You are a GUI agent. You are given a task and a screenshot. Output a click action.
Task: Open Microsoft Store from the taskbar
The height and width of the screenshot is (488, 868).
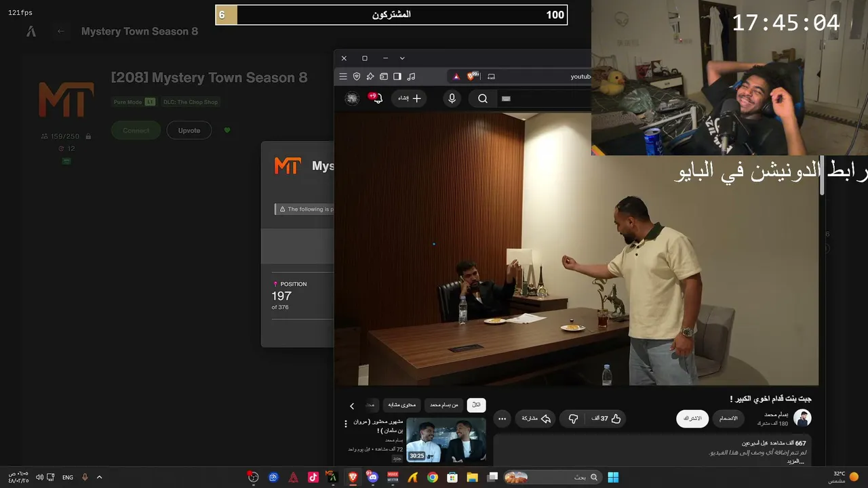click(x=452, y=477)
